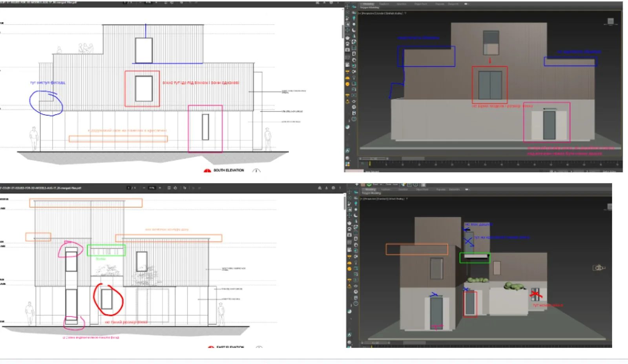628x364 pixels.
Task: Click zoom in plus button in lower PDF viewer
Action: [x=160, y=188]
